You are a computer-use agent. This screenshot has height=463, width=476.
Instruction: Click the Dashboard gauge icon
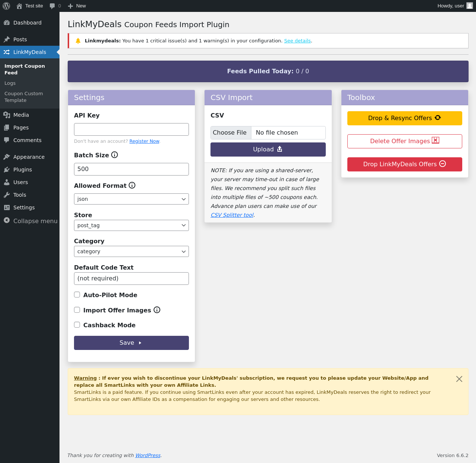[7, 23]
